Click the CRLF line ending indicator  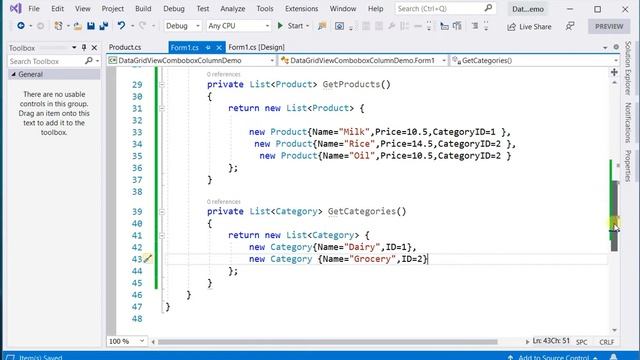[x=607, y=342]
